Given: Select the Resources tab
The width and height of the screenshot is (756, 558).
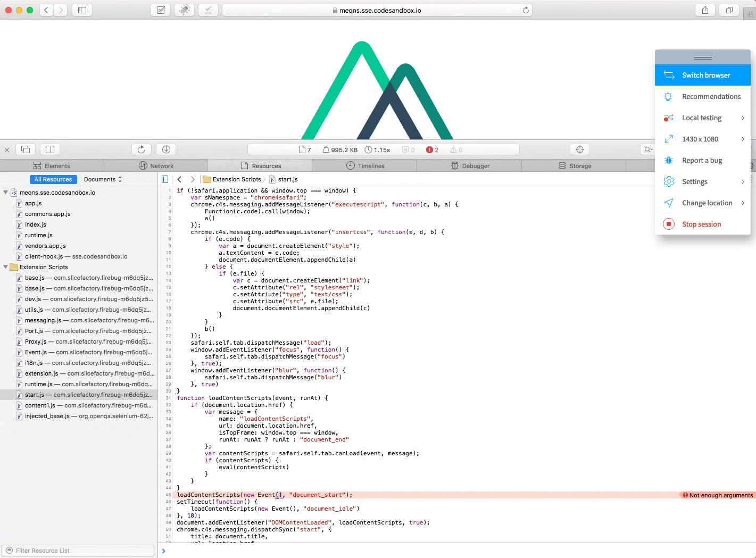Looking at the screenshot, I should pyautogui.click(x=261, y=166).
